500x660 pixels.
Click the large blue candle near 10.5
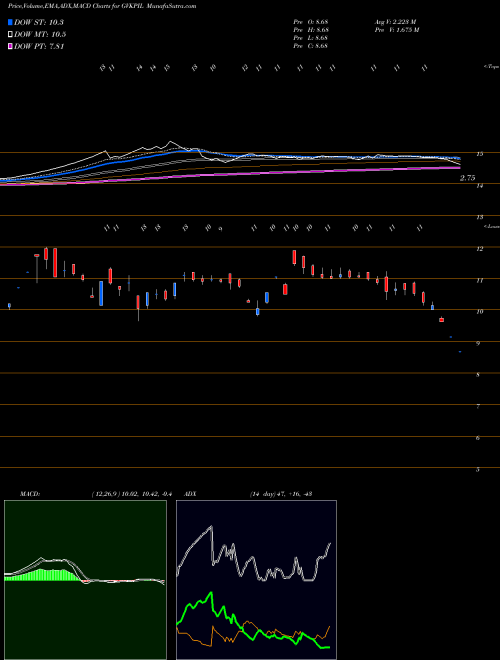pos(101,293)
